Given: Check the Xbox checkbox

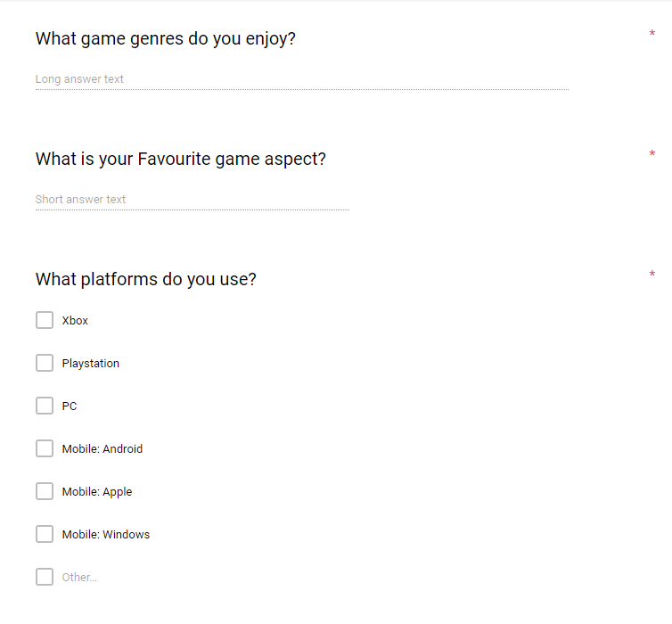Looking at the screenshot, I should 45,320.
